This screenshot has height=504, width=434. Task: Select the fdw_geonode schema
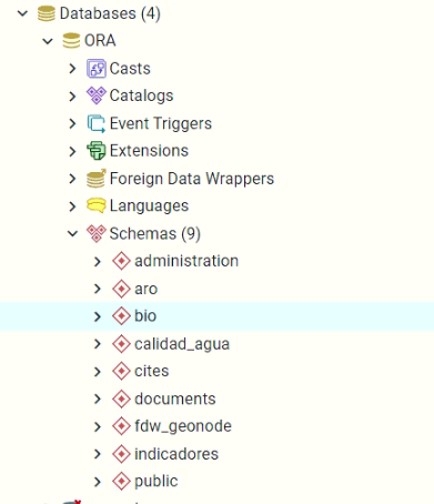click(183, 426)
